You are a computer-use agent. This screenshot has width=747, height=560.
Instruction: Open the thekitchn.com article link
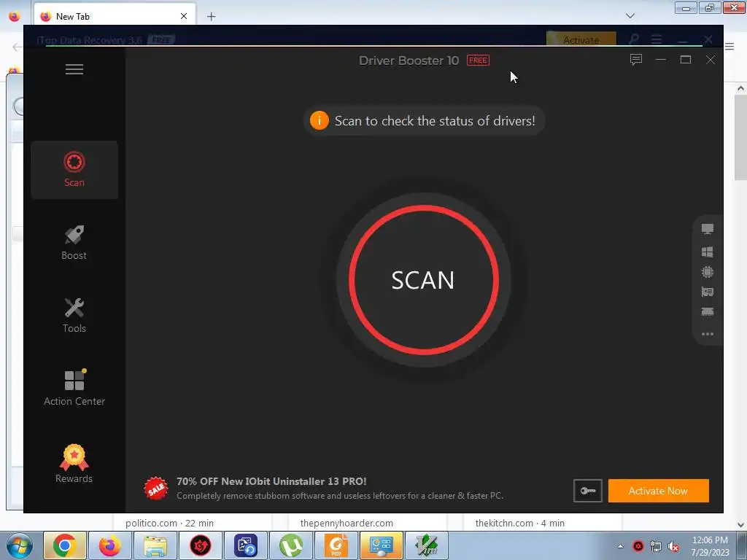(x=519, y=523)
